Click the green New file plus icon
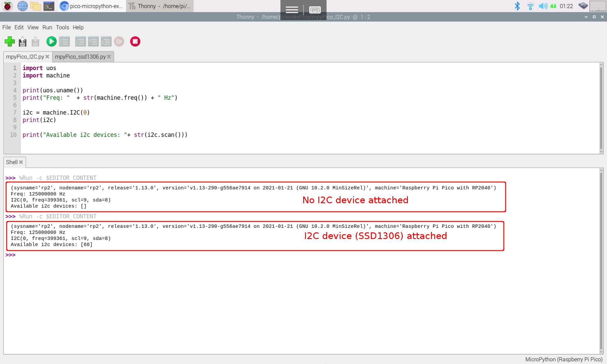 click(10, 42)
